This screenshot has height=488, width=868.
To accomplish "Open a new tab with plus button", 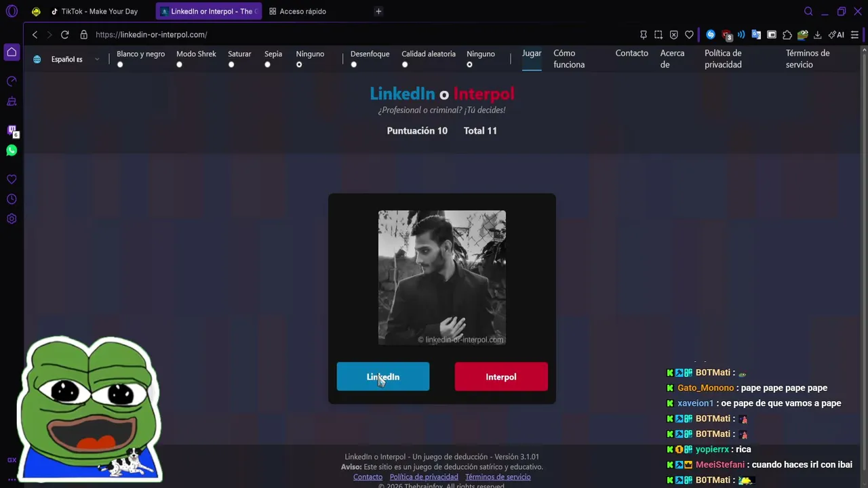I will pyautogui.click(x=378, y=12).
